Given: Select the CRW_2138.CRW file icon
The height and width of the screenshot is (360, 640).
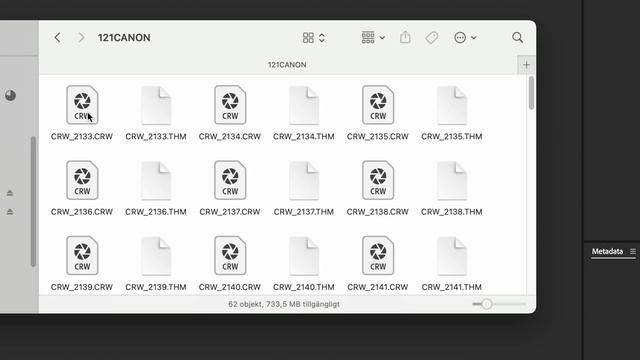Looking at the screenshot, I should pyautogui.click(x=378, y=180).
